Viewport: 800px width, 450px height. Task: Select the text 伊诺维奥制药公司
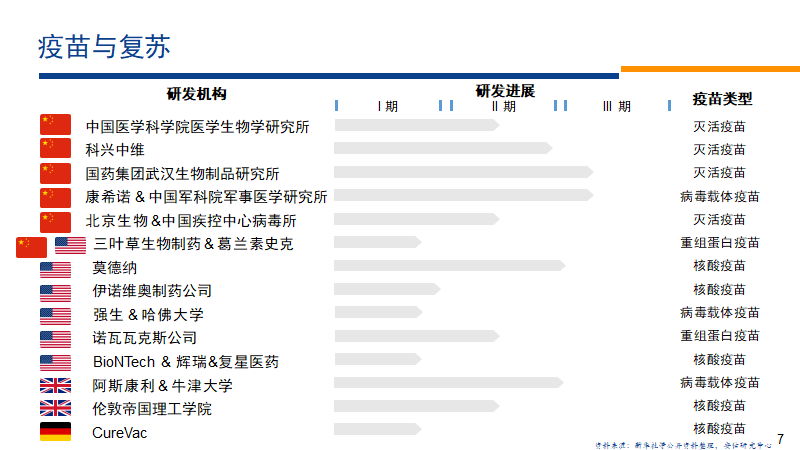[x=152, y=291]
